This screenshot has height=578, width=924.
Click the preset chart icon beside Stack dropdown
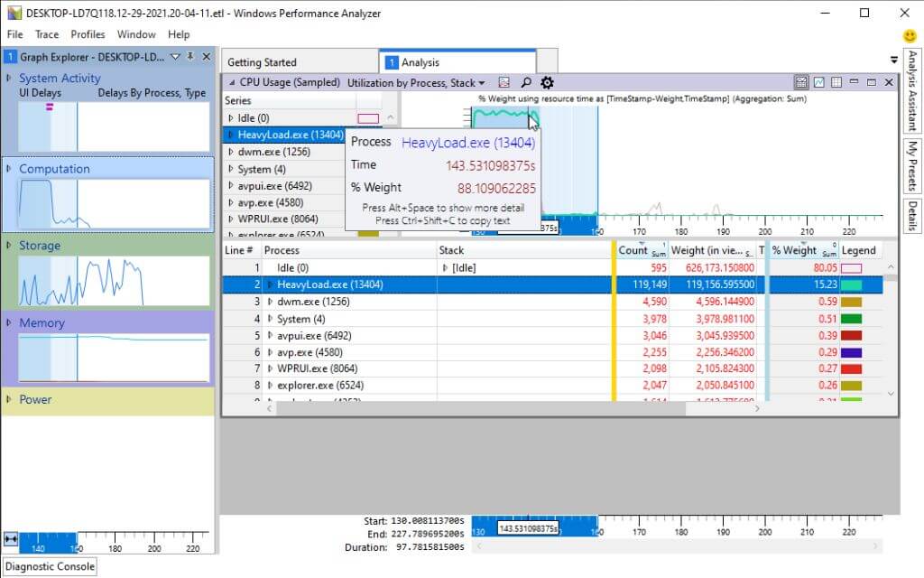(504, 83)
